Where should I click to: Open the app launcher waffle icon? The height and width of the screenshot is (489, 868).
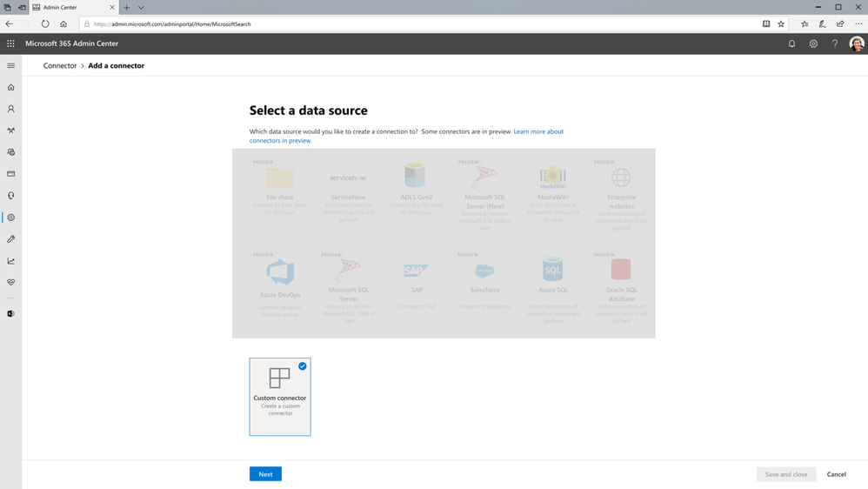click(10, 44)
